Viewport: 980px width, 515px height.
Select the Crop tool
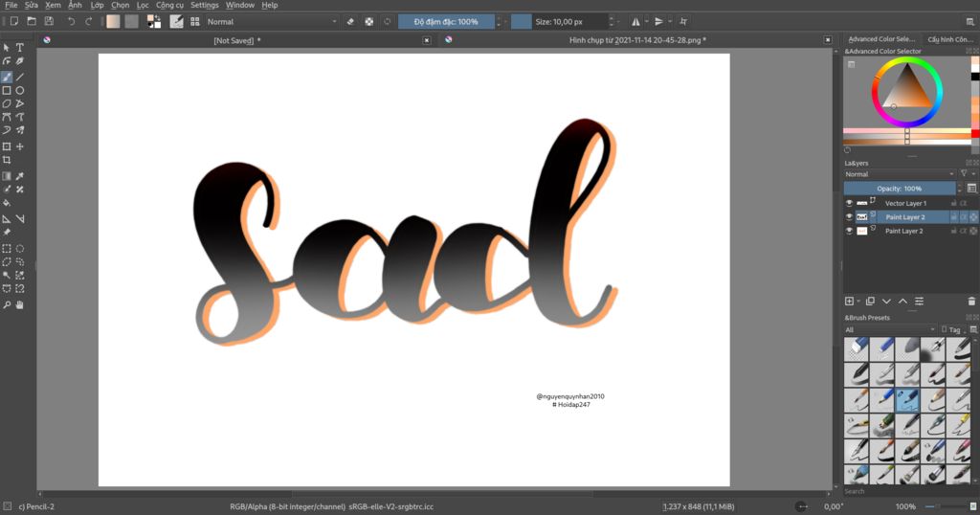(x=7, y=160)
